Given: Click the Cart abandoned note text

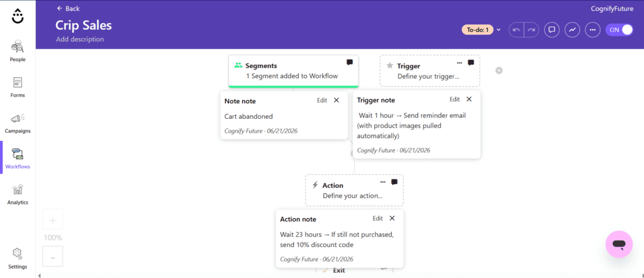Looking at the screenshot, I should pyautogui.click(x=248, y=116).
